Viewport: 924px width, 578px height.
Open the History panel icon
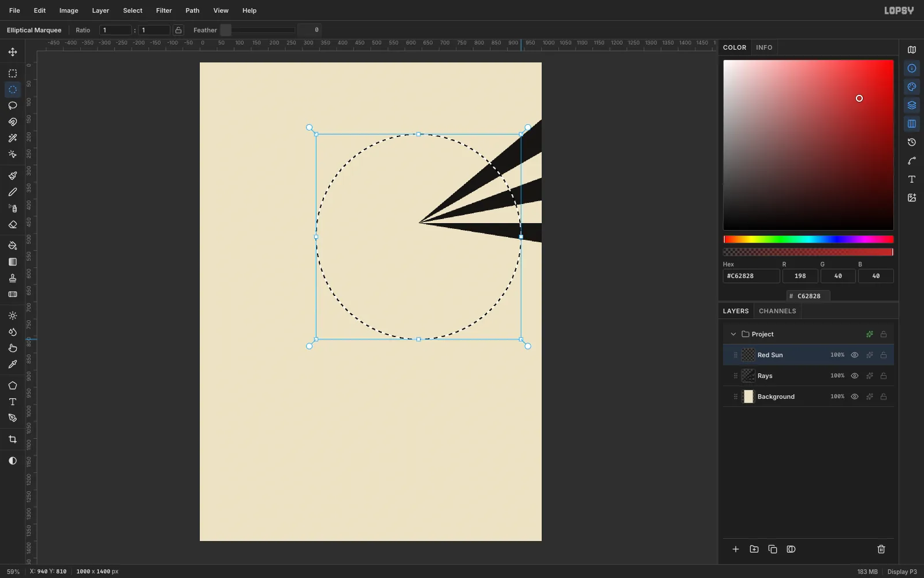click(912, 142)
